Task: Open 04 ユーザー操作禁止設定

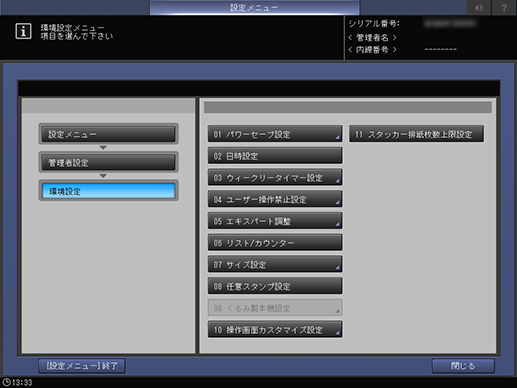Action: tap(275, 199)
